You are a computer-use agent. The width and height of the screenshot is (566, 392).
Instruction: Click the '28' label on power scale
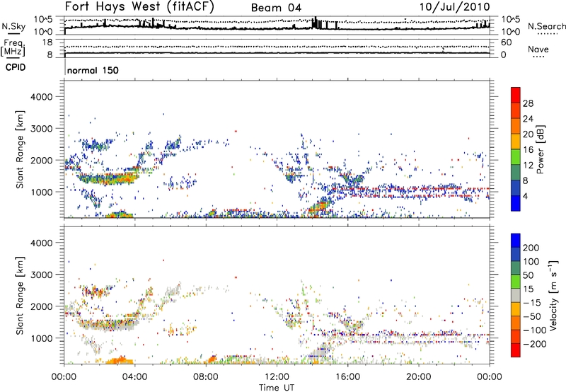pyautogui.click(x=528, y=103)
